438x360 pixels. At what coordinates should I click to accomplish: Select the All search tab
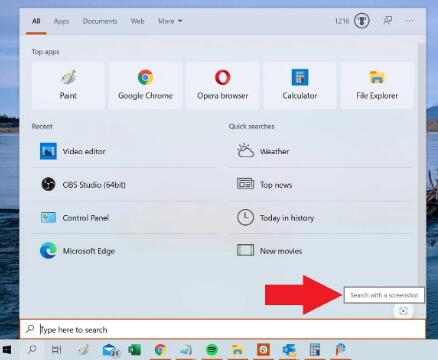(x=36, y=21)
